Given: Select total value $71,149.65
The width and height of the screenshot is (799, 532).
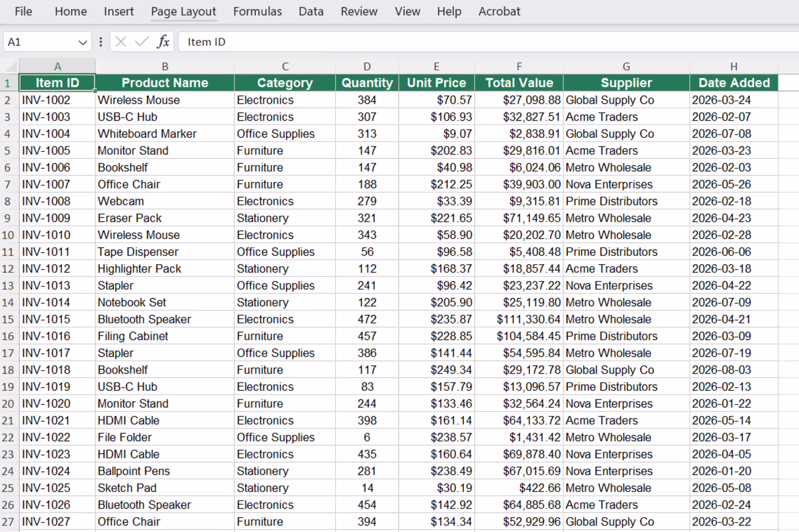Looking at the screenshot, I should [519, 218].
